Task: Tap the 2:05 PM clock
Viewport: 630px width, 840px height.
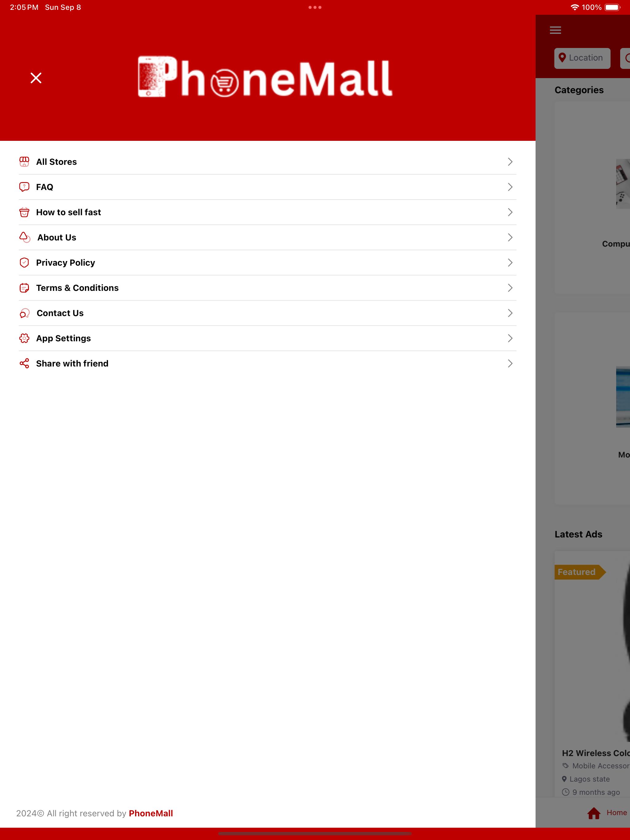Action: tap(24, 7)
